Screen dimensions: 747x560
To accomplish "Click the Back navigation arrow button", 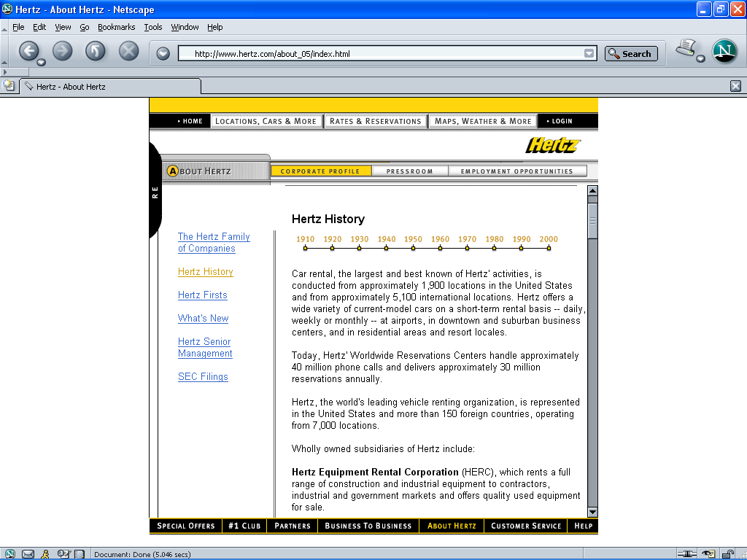I will click(28, 51).
